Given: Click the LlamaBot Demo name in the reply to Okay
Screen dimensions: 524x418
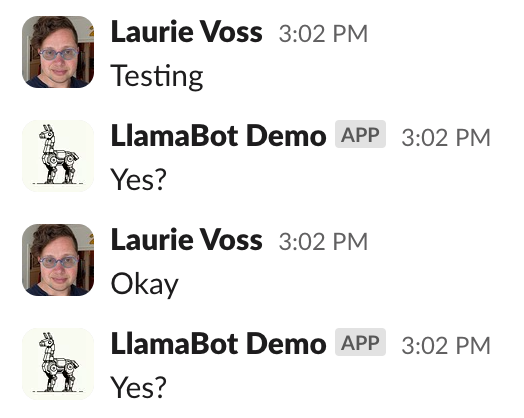Looking at the screenshot, I should point(218,344).
